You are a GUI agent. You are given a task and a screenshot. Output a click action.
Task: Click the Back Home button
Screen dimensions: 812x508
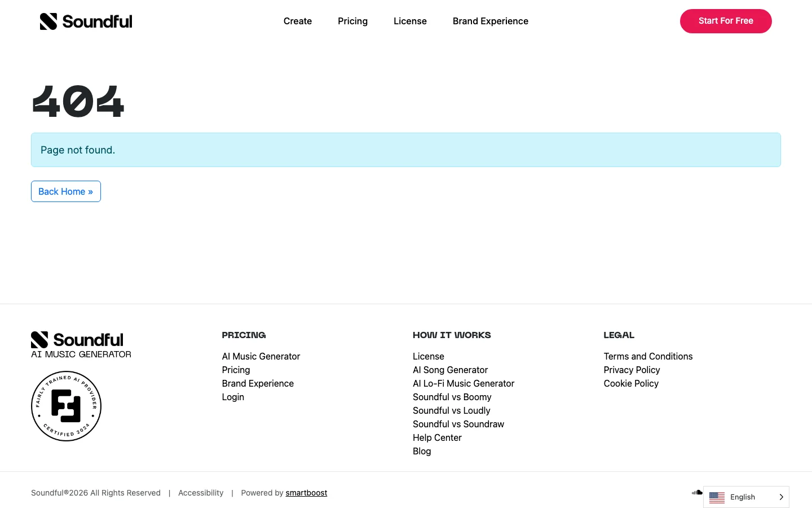[66, 191]
